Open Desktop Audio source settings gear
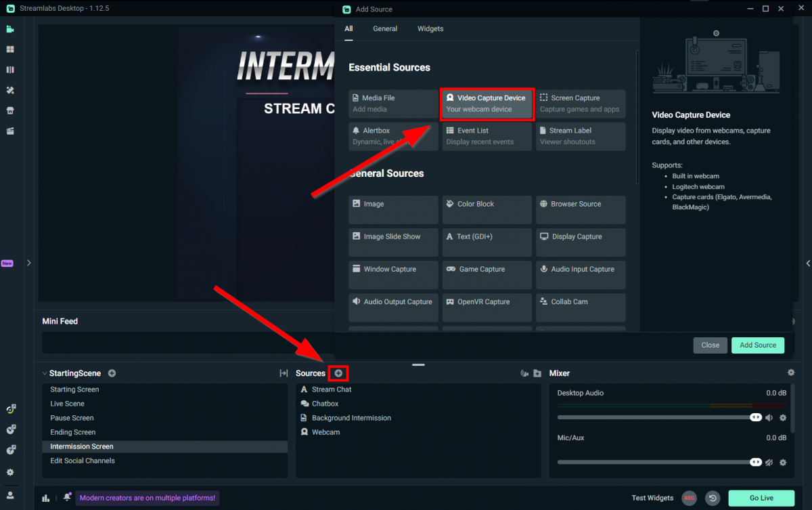812x510 pixels. (783, 418)
